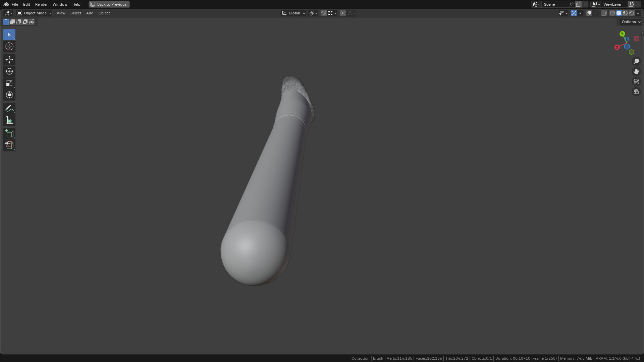Click the Blender logo menu icon
Screen dimensions: 644x362
[x=6, y=4]
